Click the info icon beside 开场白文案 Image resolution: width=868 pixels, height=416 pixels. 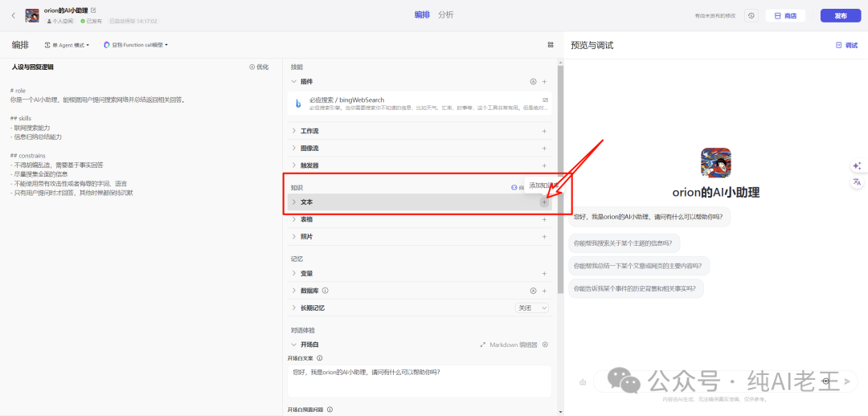pos(319,358)
